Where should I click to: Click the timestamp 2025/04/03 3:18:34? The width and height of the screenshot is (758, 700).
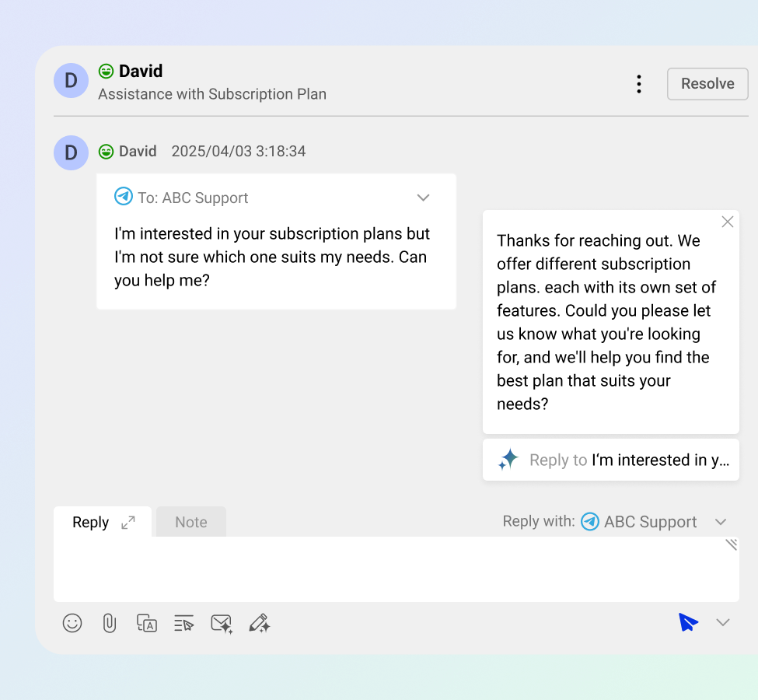coord(239,151)
